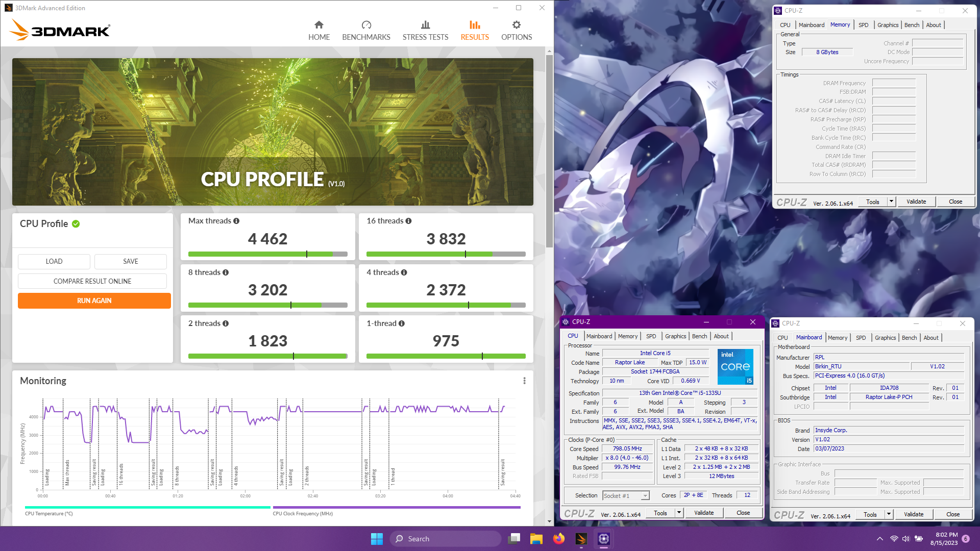This screenshot has height=551, width=980.
Task: Open the Monitoring panel options menu
Action: [524, 381]
